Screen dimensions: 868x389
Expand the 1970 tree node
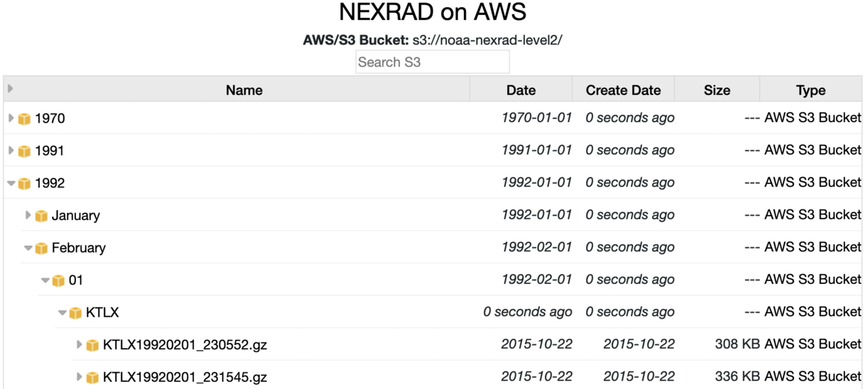(11, 118)
